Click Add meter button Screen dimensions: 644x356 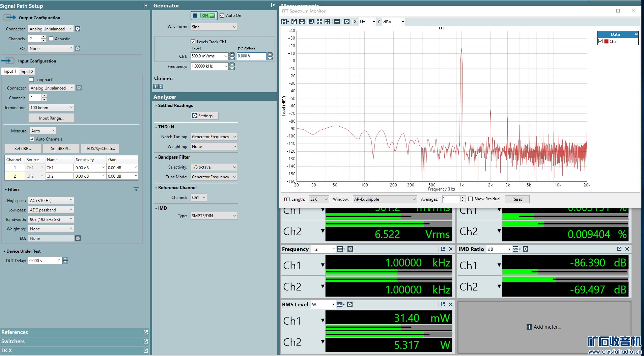(x=543, y=327)
